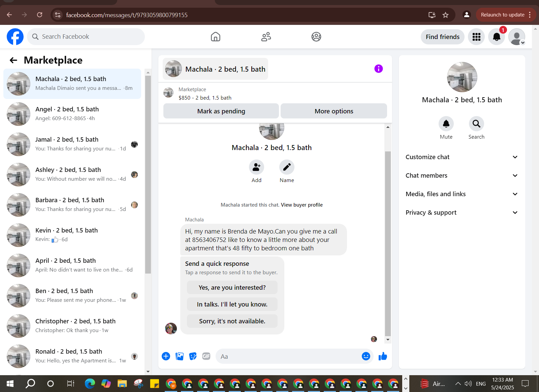Open Windows Start menu
539x392 pixels.
click(x=10, y=384)
